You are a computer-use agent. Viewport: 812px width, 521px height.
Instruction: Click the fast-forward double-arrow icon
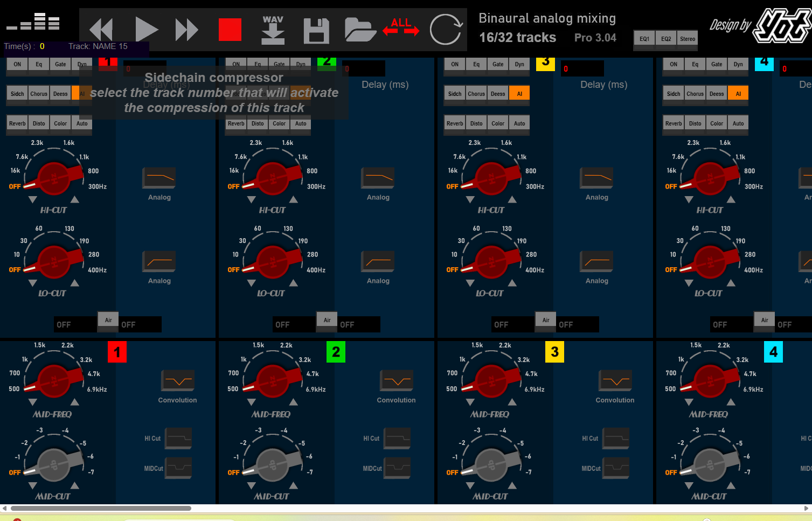(186, 30)
